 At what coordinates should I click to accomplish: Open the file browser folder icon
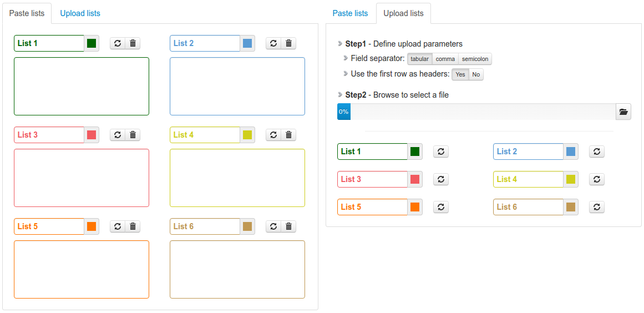623,112
